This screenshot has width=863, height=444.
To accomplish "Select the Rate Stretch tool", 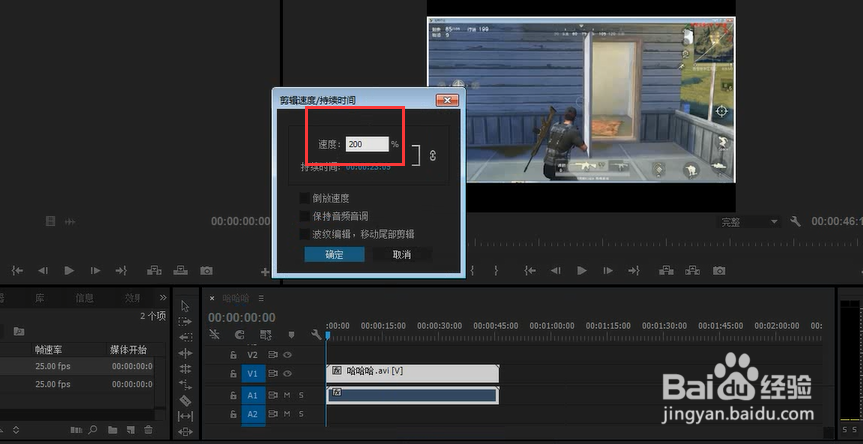I will tap(185, 385).
